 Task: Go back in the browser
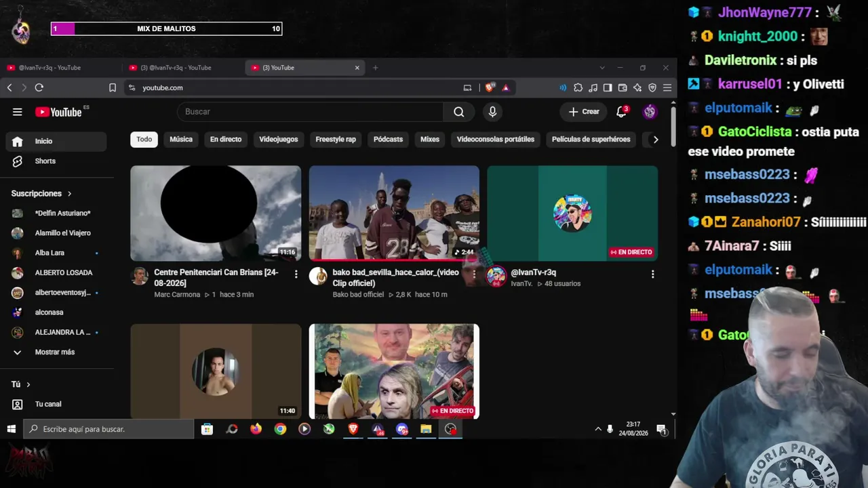9,87
